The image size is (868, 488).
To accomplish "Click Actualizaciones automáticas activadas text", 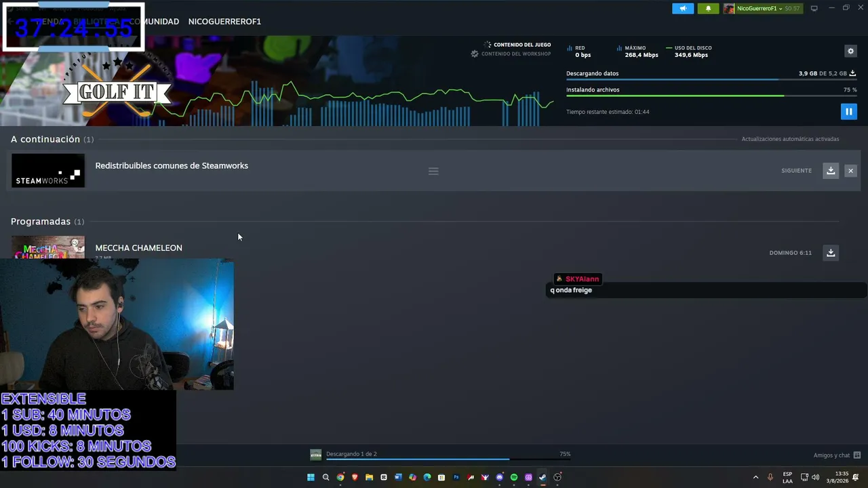I will pyautogui.click(x=790, y=139).
